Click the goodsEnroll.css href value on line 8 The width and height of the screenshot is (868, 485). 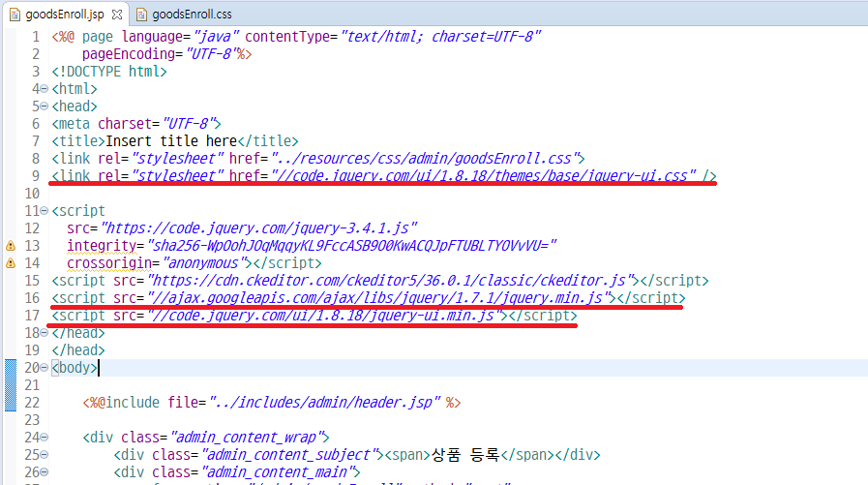click(425, 159)
